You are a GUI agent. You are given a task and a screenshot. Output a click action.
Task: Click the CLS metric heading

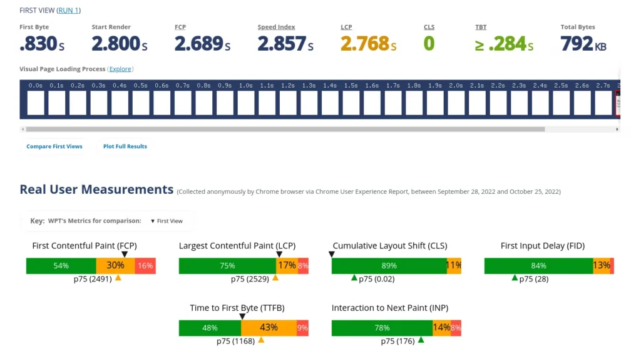pyautogui.click(x=429, y=27)
